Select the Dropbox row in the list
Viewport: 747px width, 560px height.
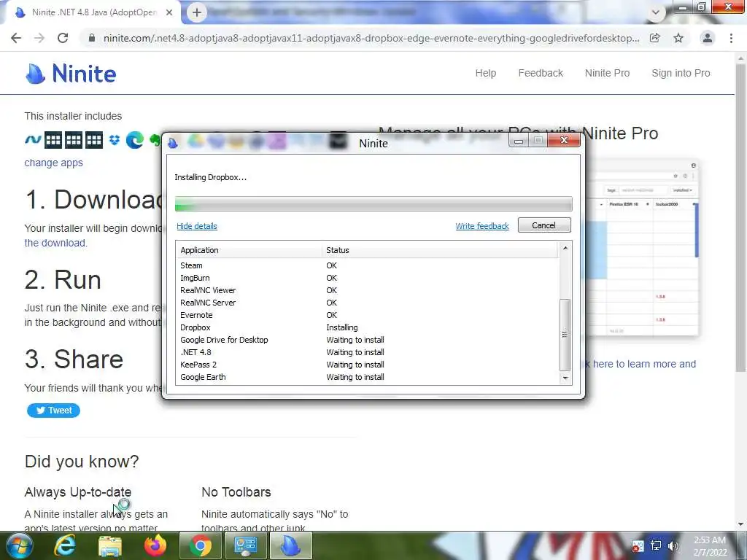coord(368,327)
